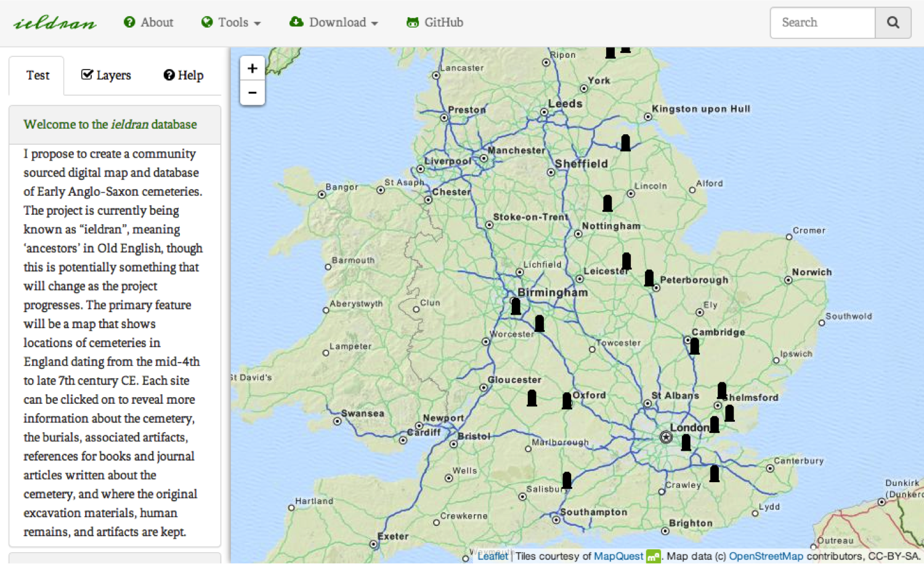
Task: Click the London star marker on map
Action: tap(666, 437)
